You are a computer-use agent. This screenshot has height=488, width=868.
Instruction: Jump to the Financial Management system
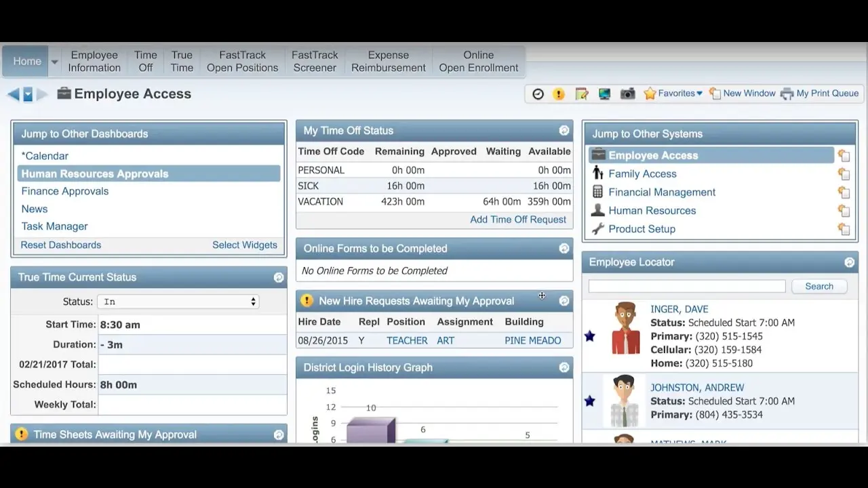(662, 192)
